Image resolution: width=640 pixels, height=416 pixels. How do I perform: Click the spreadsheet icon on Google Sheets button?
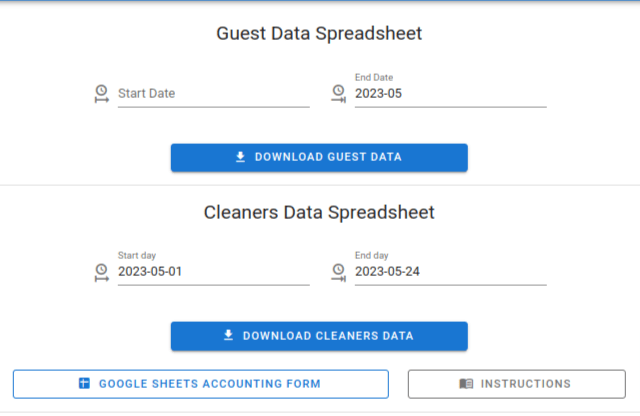pyautogui.click(x=84, y=384)
